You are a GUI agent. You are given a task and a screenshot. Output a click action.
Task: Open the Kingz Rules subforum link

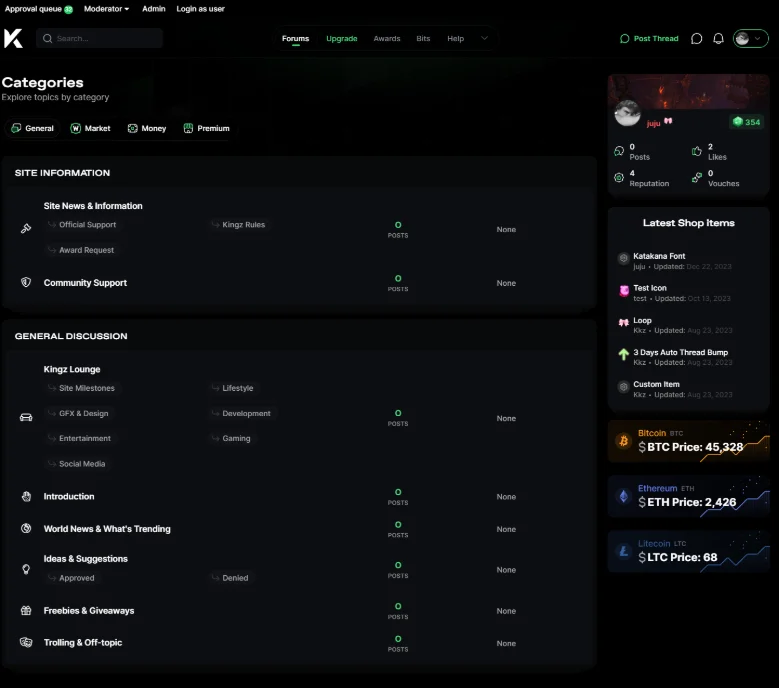(243, 225)
